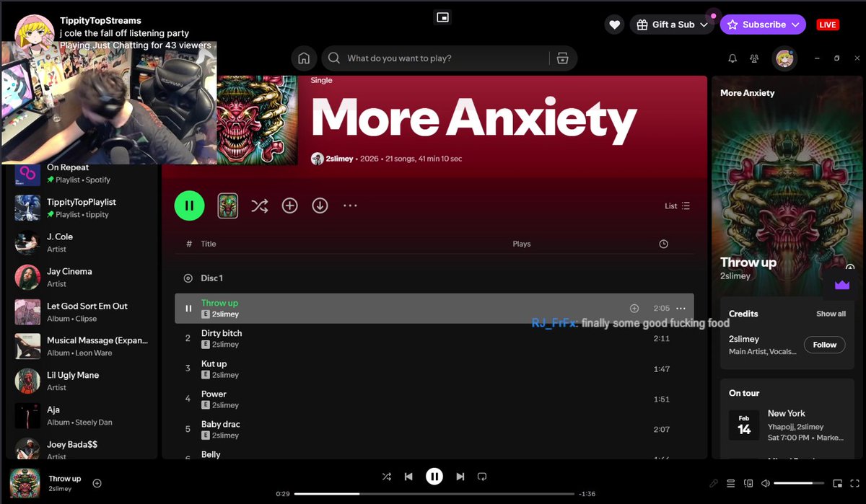866x504 pixels.
Task: Pause the Throw up track row
Action: pyautogui.click(x=188, y=309)
